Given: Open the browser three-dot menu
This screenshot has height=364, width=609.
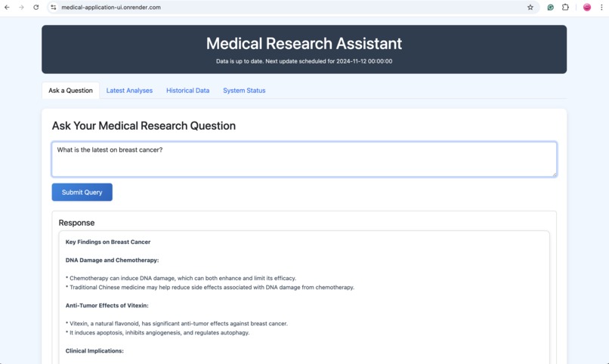Looking at the screenshot, I should coord(601,8).
